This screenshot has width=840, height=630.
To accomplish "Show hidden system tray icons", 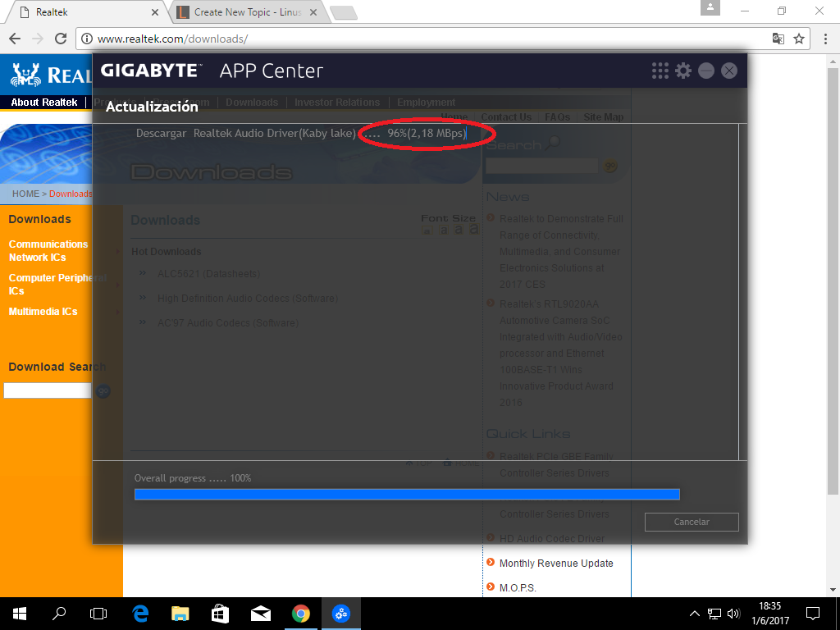I will click(694, 614).
